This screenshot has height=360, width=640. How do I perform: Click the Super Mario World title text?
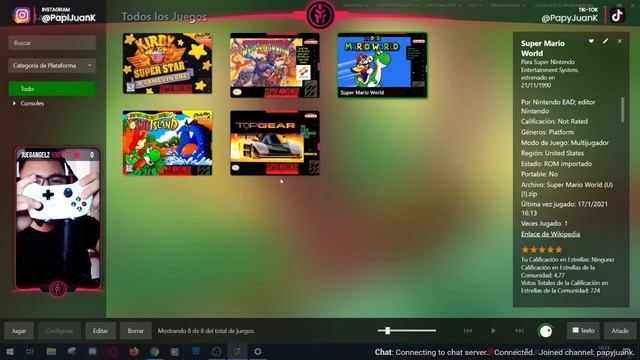543,48
